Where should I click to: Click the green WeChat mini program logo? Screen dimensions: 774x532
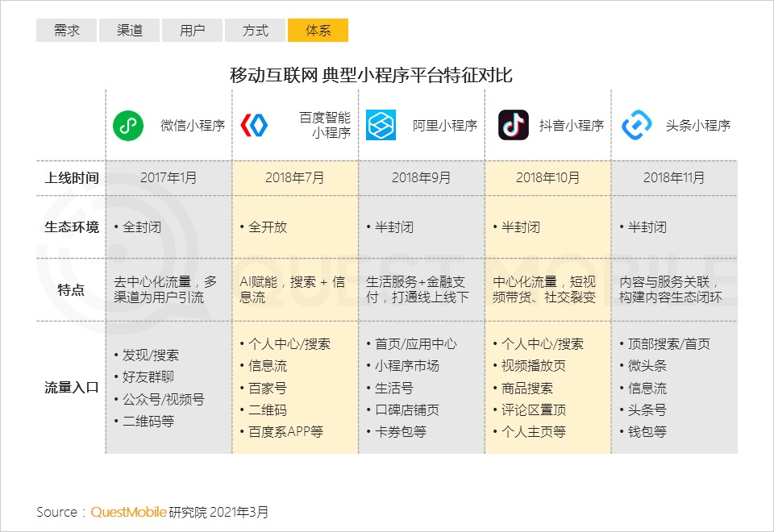[128, 126]
